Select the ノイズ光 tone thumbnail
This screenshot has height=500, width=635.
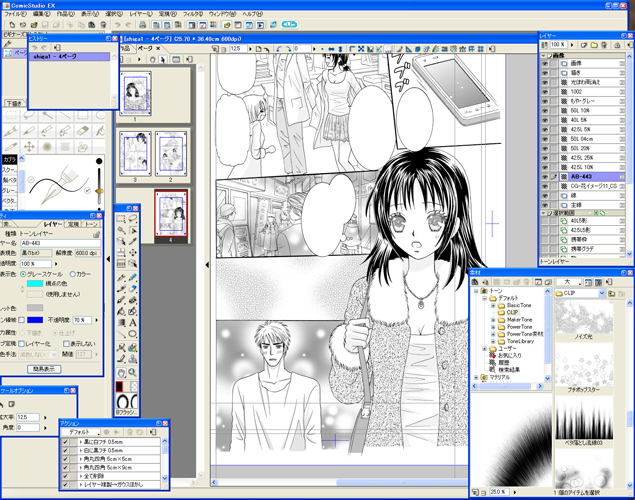[583, 316]
